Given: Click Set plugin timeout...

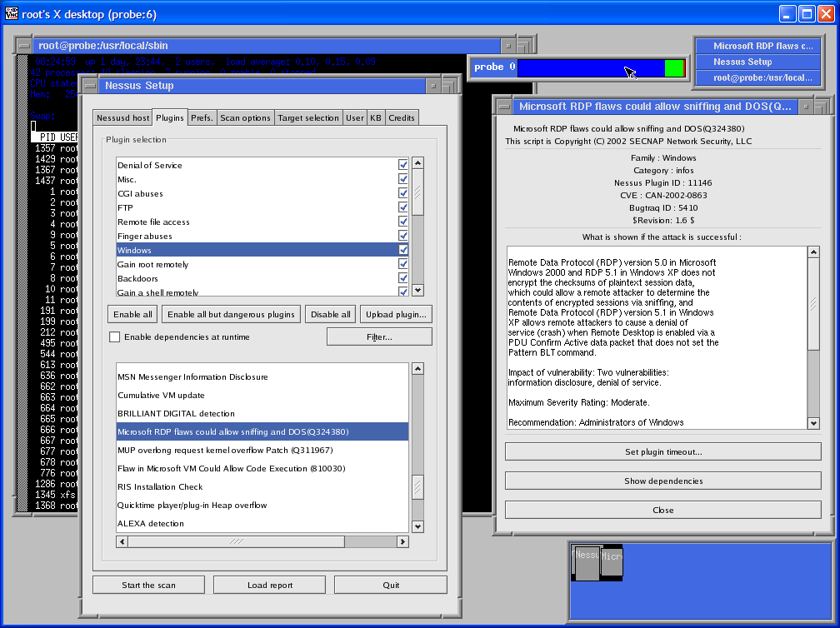Looking at the screenshot, I should pyautogui.click(x=663, y=452).
